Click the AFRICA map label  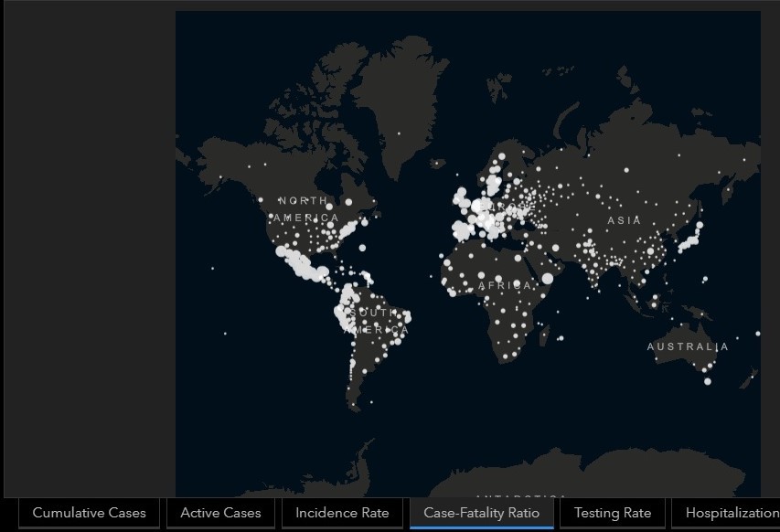506,285
